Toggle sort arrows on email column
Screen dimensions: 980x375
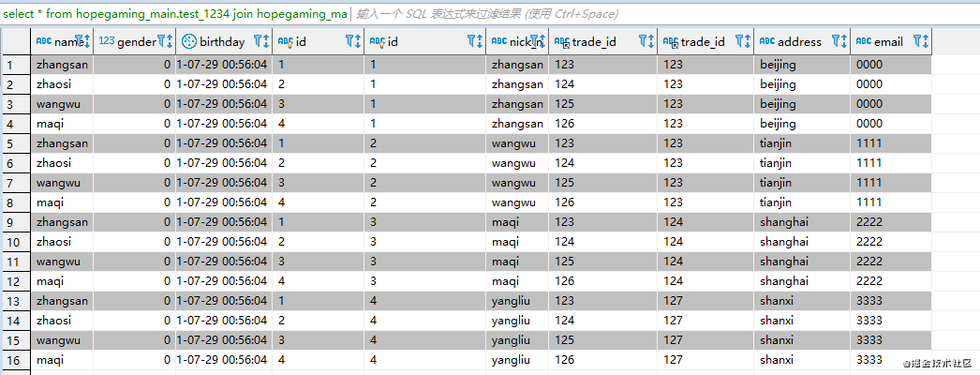pyautogui.click(x=925, y=41)
